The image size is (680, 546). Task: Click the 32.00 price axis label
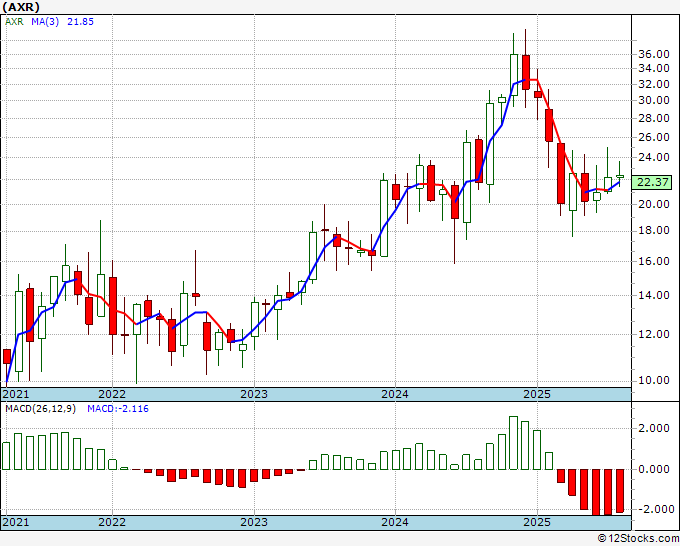tap(654, 84)
